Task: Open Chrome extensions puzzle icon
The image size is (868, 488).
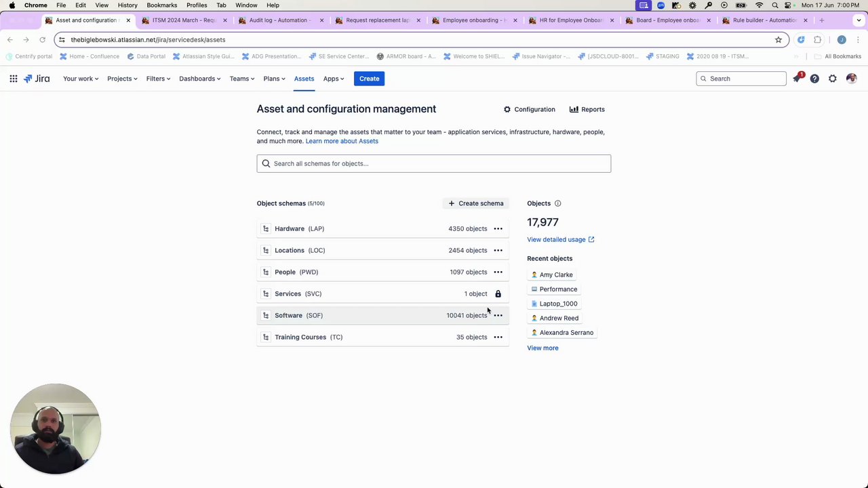Action: click(817, 40)
